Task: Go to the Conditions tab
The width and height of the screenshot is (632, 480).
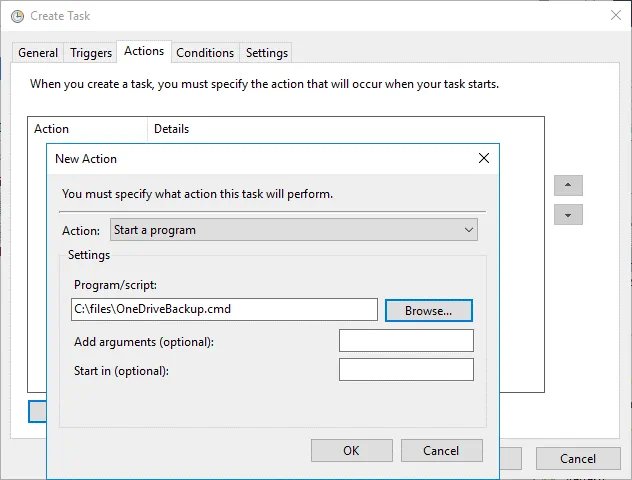Action: pos(205,53)
